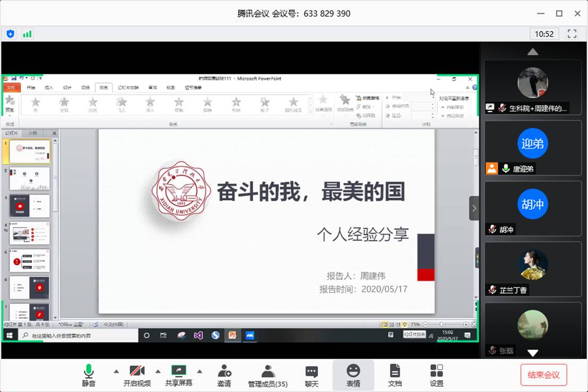Open the green network signal status icon
This screenshot has height=392, width=588.
coord(27,34)
